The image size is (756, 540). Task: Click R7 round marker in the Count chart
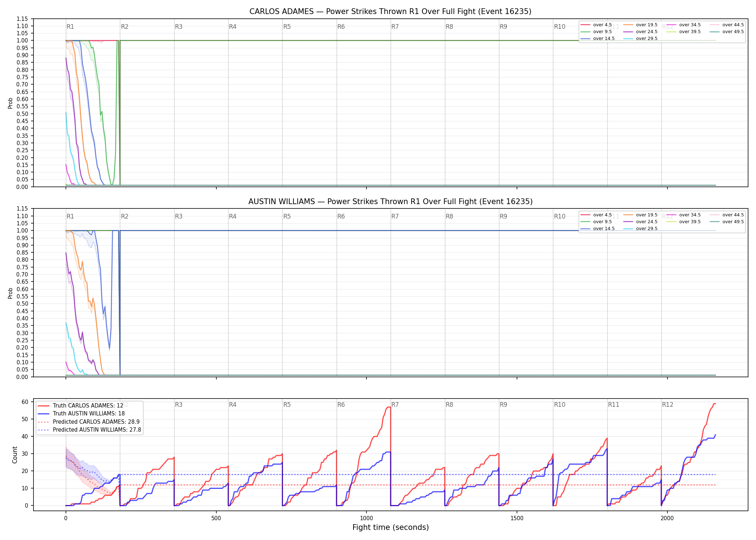click(x=395, y=405)
